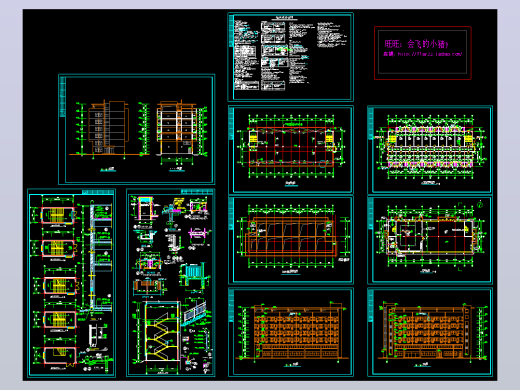
Task: Open the red structural grid floor plan sheet
Action: coord(291,150)
